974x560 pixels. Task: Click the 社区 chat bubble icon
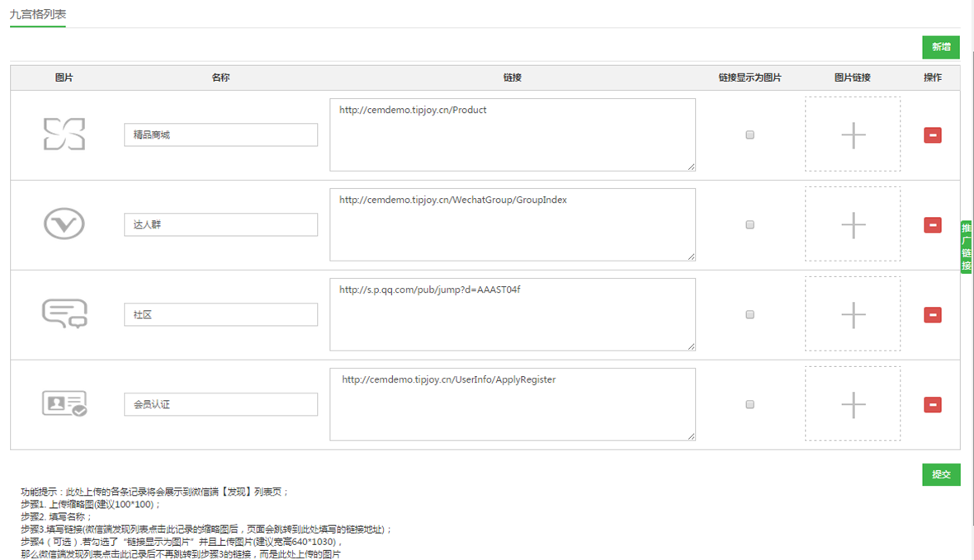(x=64, y=314)
